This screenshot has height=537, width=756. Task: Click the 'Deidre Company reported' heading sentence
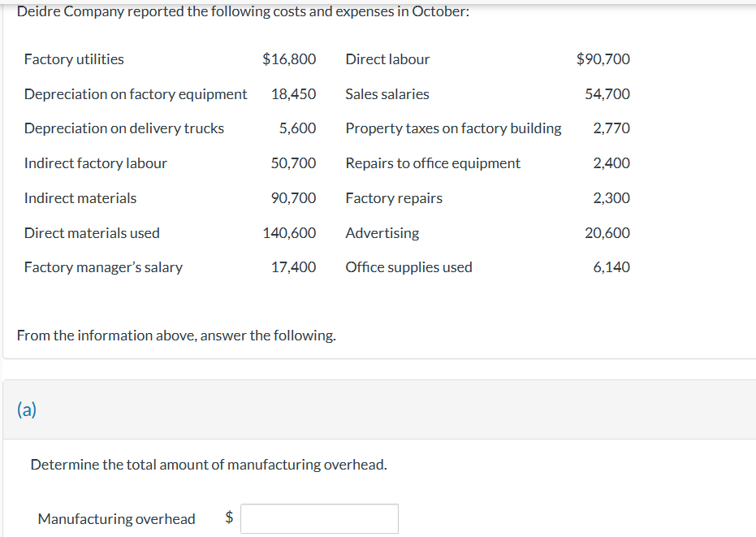coord(243,11)
